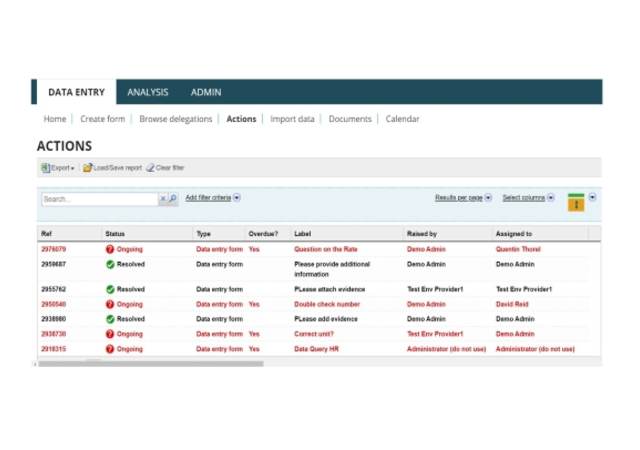Click the yellow grid view icon
The height and width of the screenshot is (450, 640).
click(x=576, y=202)
